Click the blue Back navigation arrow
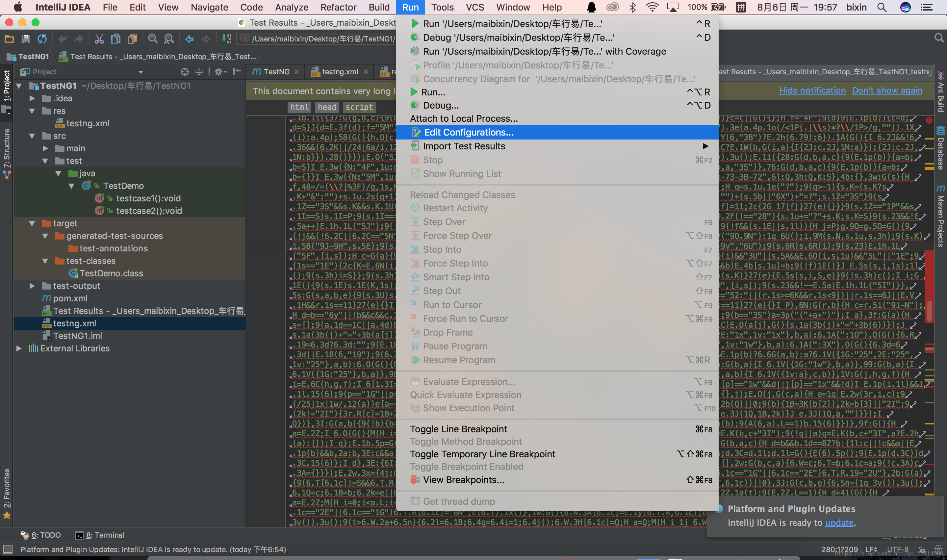 (190, 39)
